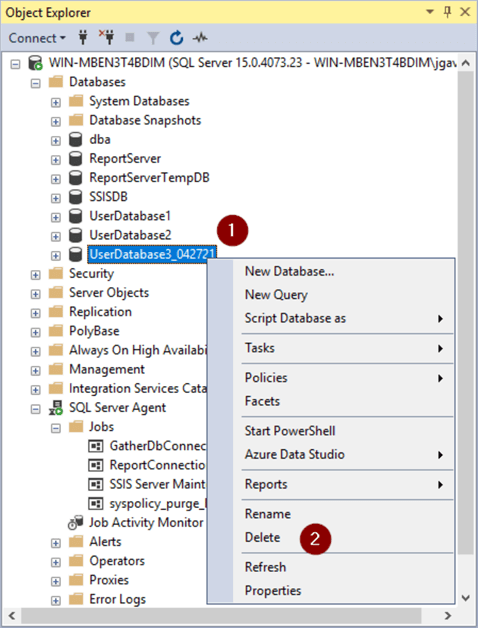
Task: Click the vertical scrollbar up arrow
Action: (x=466, y=63)
